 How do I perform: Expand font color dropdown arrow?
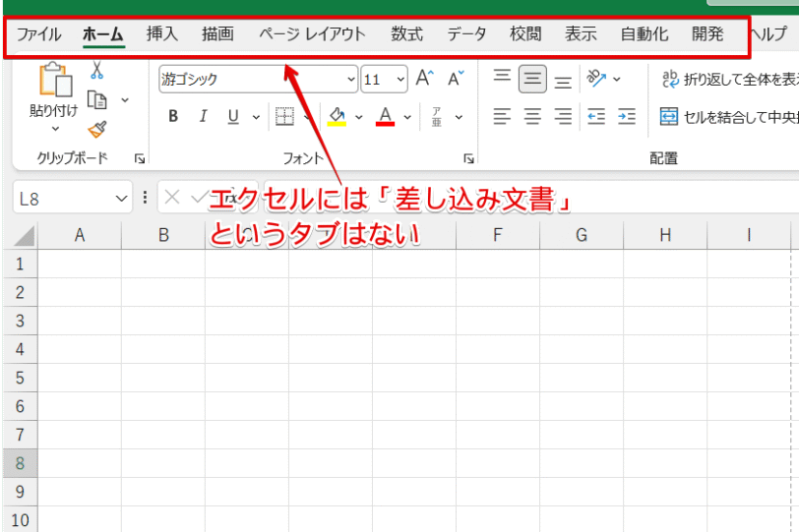point(407,118)
